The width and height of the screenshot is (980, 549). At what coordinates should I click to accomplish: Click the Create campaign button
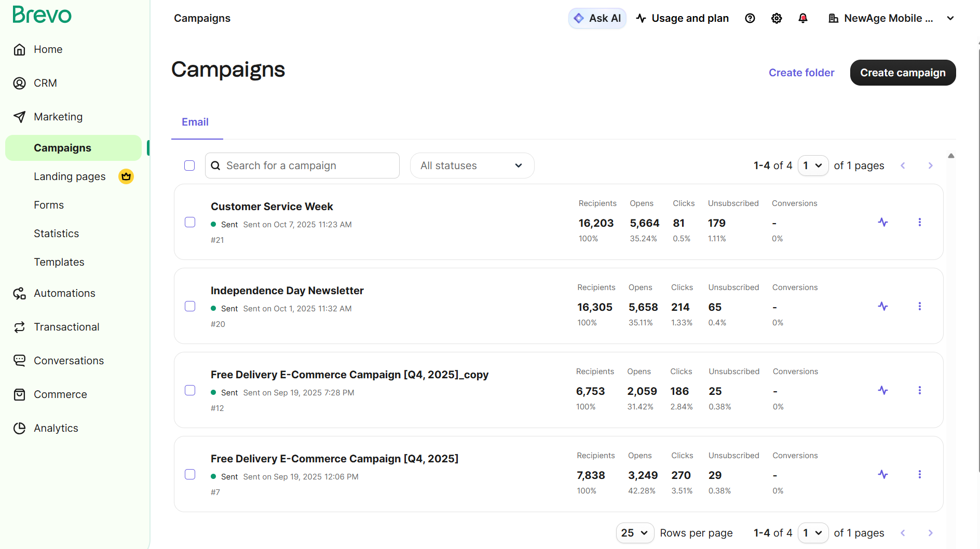pyautogui.click(x=902, y=73)
